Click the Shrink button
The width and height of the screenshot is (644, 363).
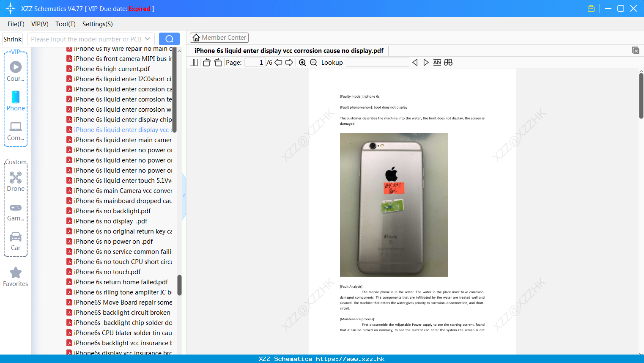13,39
